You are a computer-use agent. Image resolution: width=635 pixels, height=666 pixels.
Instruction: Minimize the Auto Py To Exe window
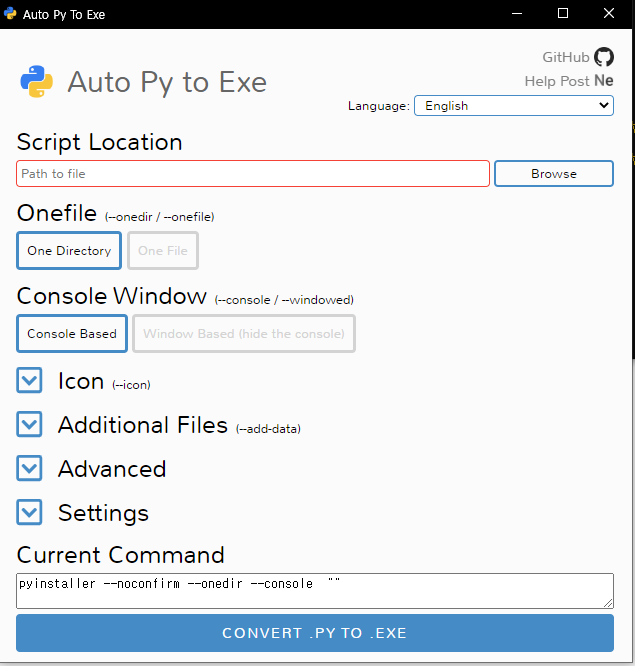point(517,14)
